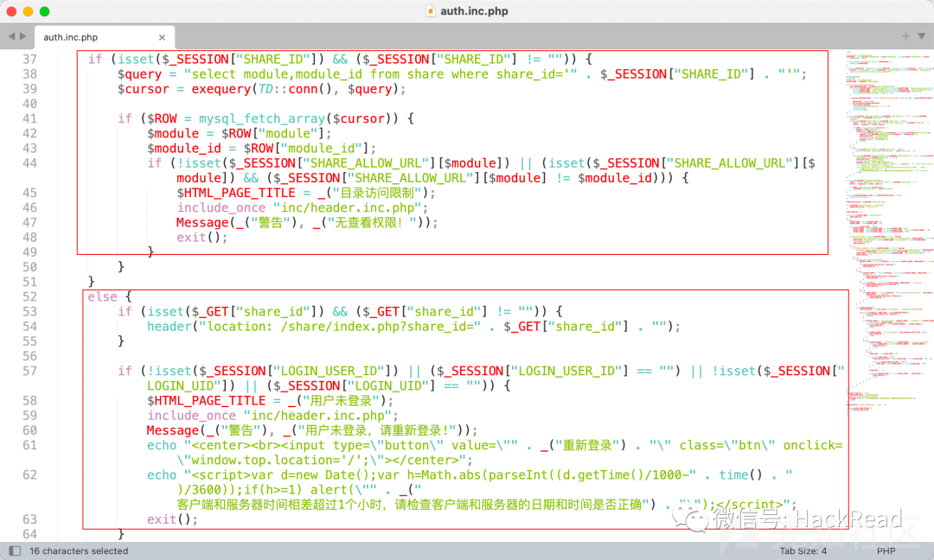The width and height of the screenshot is (934, 560).
Task: Open the Tab Size: 4 indentation menu
Action: tap(803, 551)
